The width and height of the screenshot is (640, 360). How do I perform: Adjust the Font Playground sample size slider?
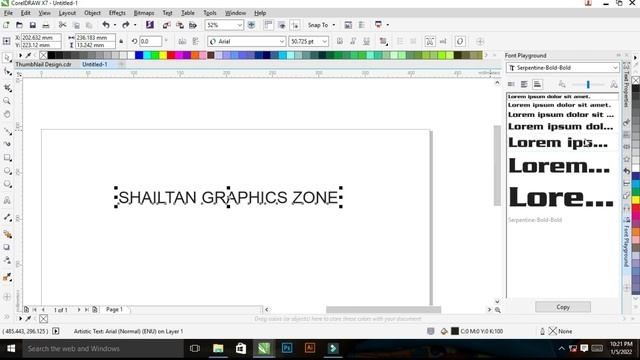pyautogui.click(x=588, y=84)
